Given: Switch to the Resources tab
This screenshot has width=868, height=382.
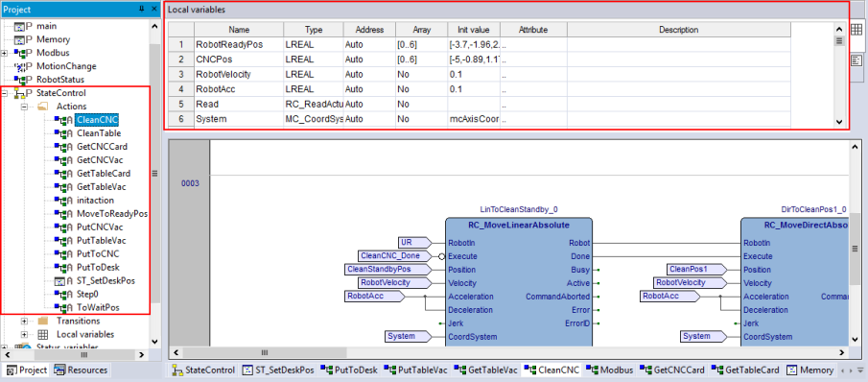Looking at the screenshot, I should click(x=81, y=370).
